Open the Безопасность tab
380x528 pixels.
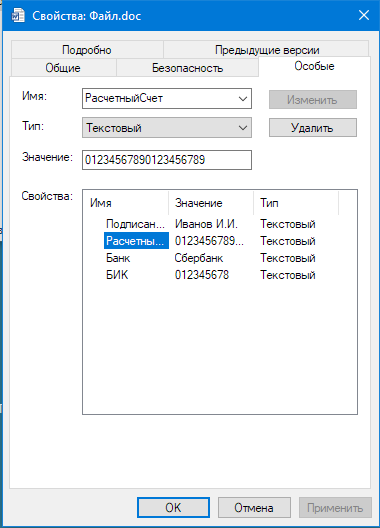click(x=187, y=68)
